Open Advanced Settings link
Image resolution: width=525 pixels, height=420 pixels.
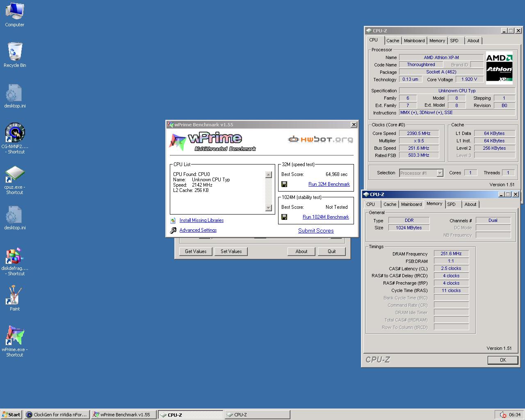pos(198,230)
